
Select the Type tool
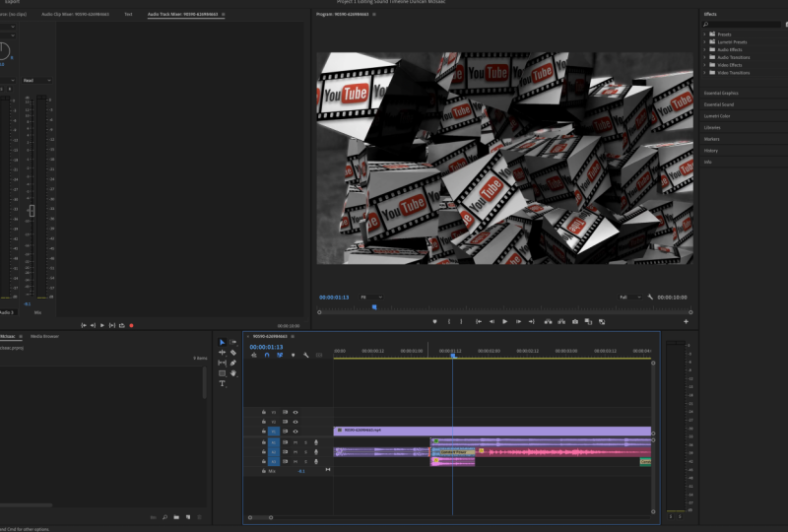coord(223,383)
